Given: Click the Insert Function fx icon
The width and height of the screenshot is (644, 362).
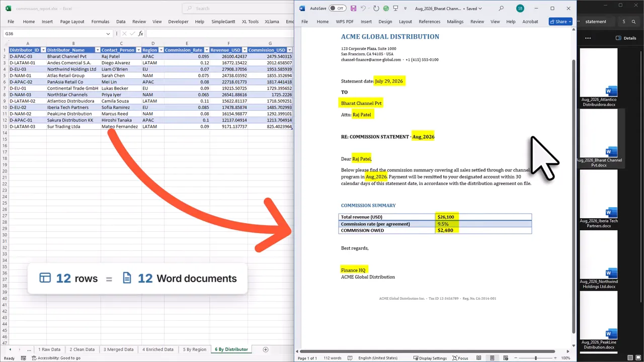Looking at the screenshot, I should pyautogui.click(x=140, y=34).
